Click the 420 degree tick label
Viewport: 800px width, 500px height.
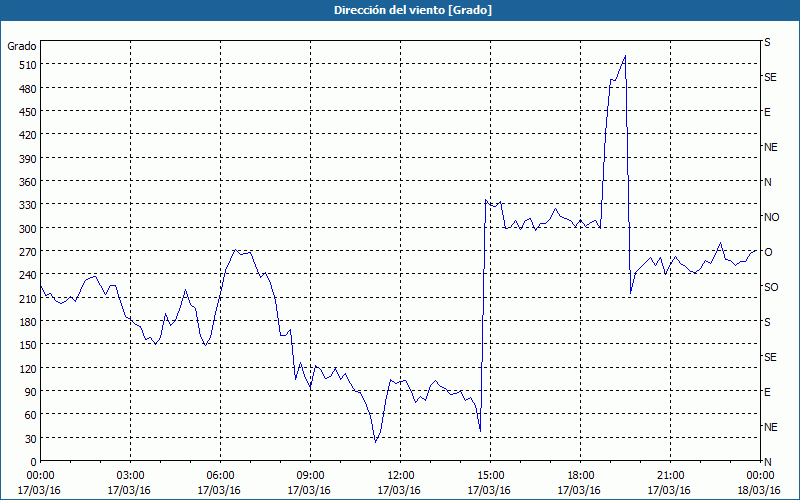[x=27, y=135]
